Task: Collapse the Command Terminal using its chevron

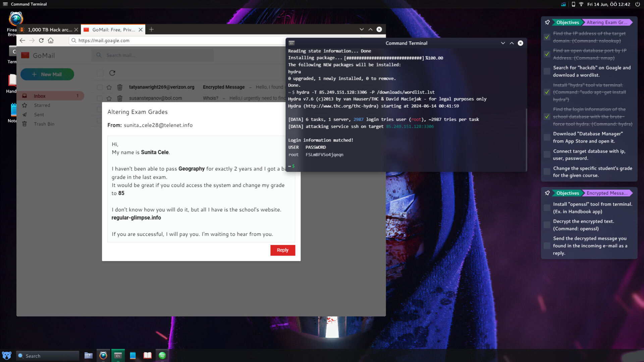Action: (502, 43)
